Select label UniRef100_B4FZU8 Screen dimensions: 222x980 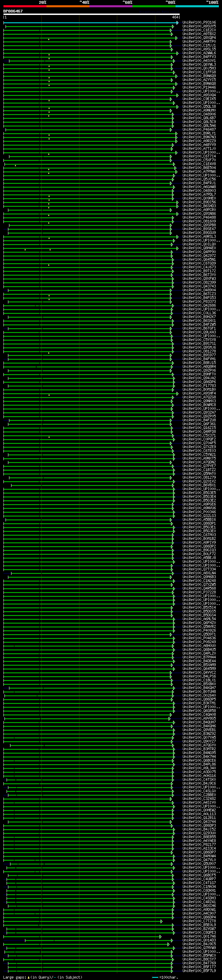point(199,420)
